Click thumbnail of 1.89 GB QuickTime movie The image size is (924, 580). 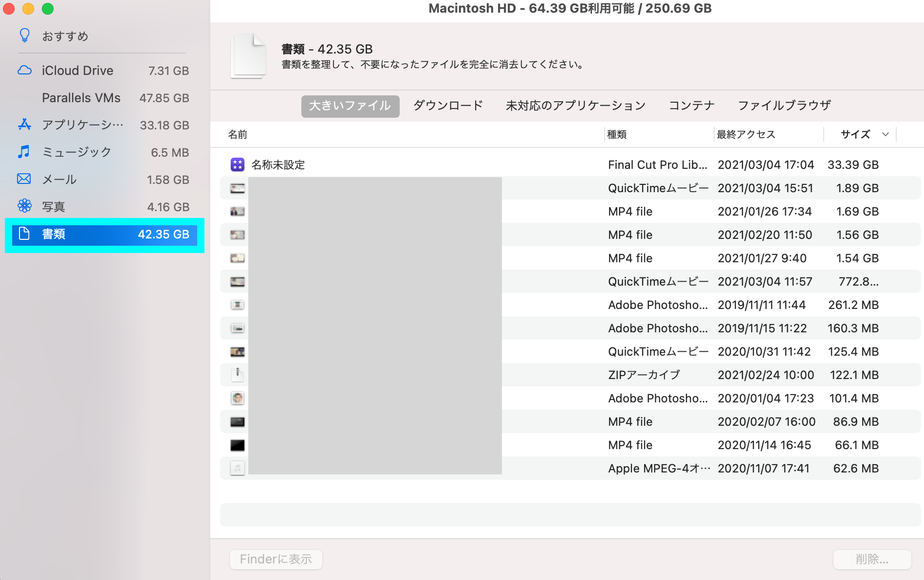point(237,188)
